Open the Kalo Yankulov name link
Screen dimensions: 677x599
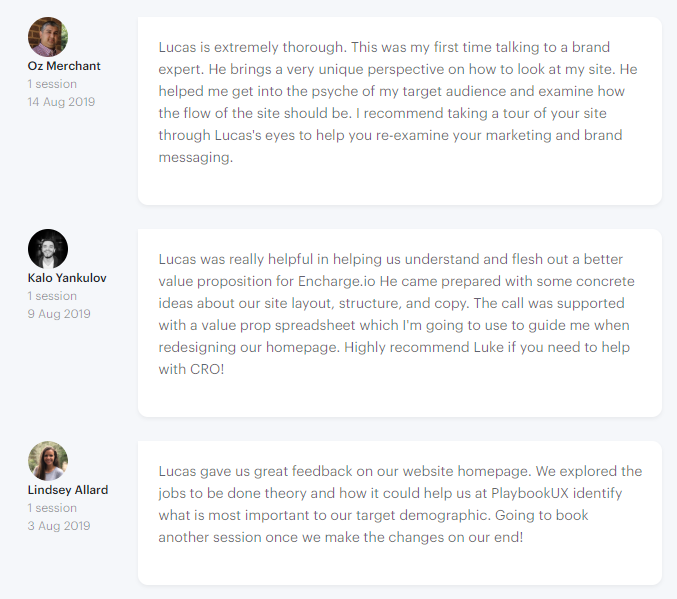67,278
